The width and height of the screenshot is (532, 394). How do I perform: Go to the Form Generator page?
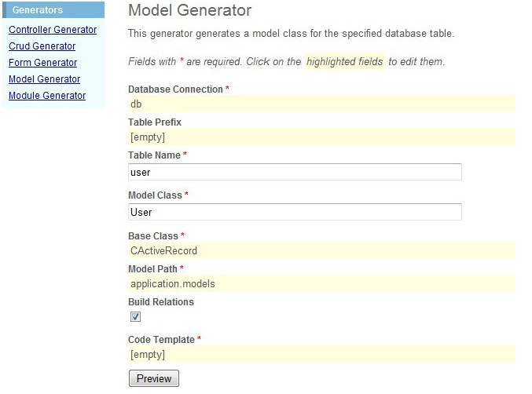click(42, 63)
